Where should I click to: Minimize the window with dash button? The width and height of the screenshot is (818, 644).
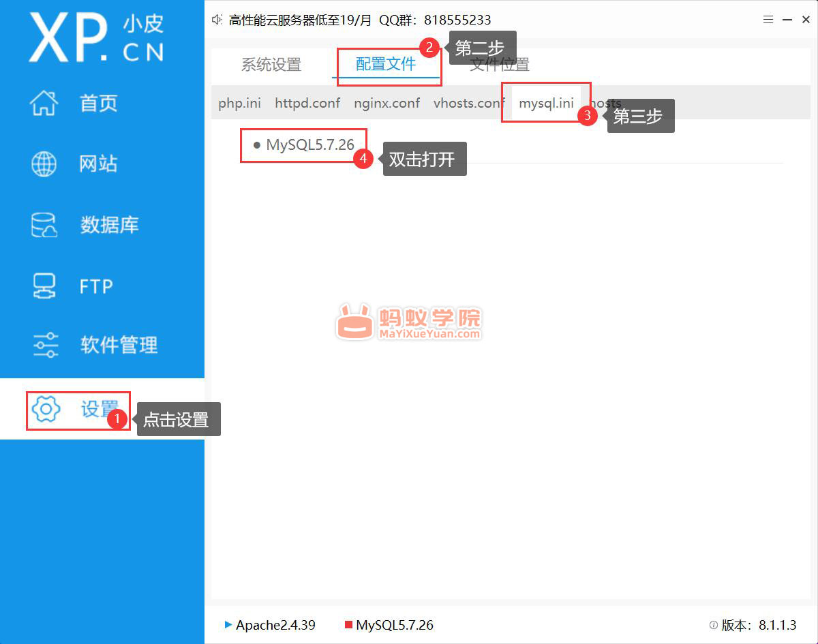coord(787,20)
